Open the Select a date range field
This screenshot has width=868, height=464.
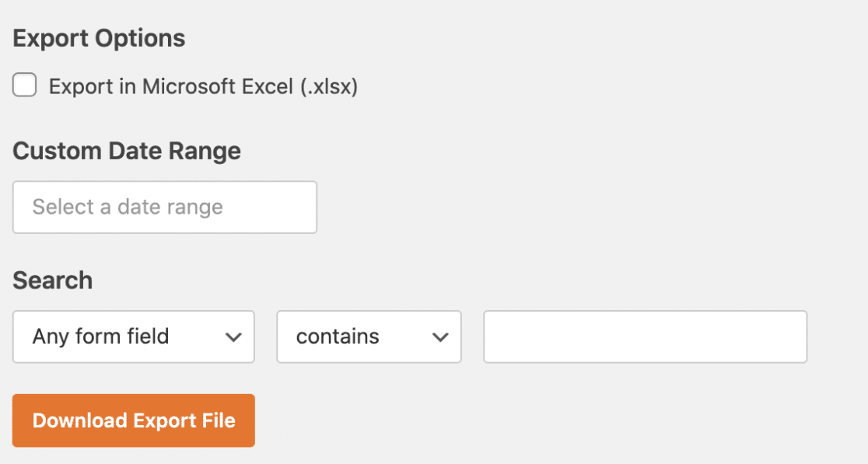click(165, 207)
